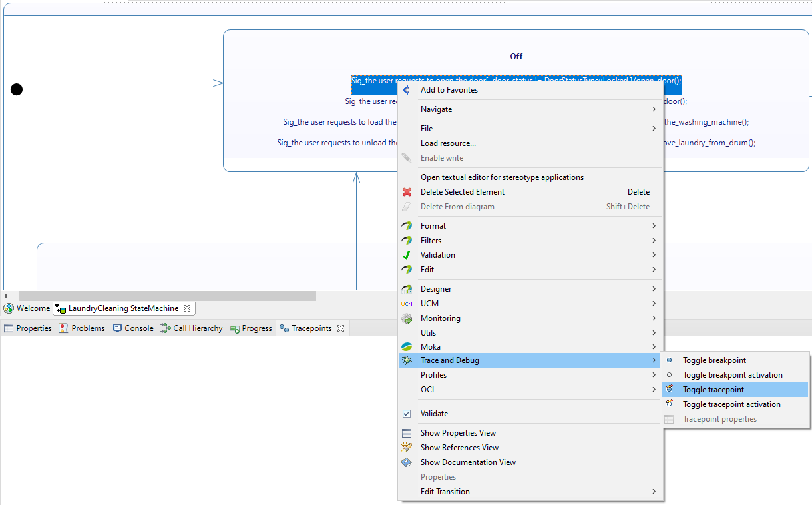
Task: Click the Moka icon
Action: click(407, 347)
